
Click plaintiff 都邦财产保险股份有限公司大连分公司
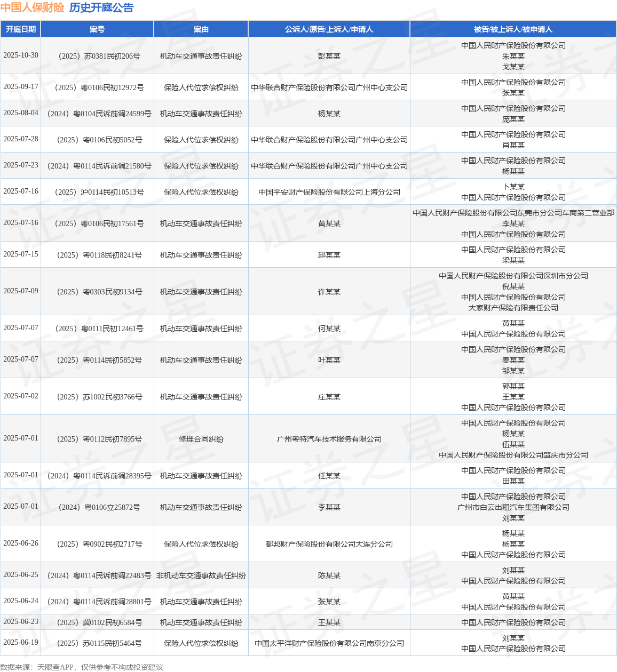tap(329, 544)
